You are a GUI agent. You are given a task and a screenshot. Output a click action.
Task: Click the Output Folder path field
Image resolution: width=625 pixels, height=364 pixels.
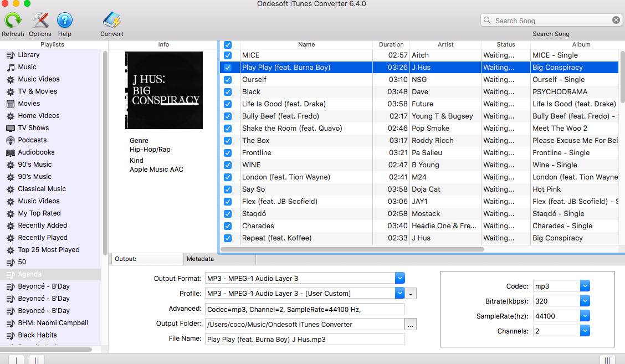305,324
